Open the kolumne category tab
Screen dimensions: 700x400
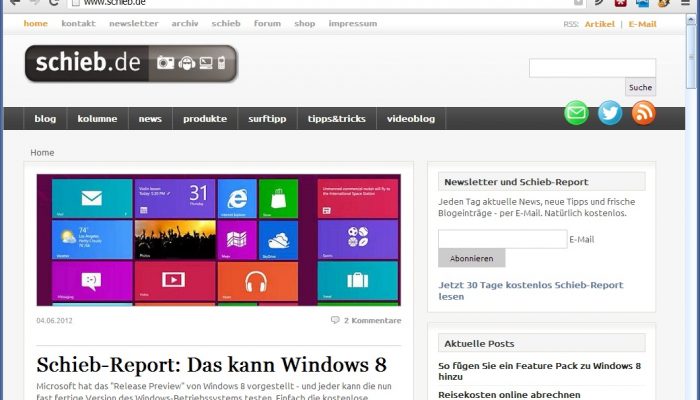97,119
